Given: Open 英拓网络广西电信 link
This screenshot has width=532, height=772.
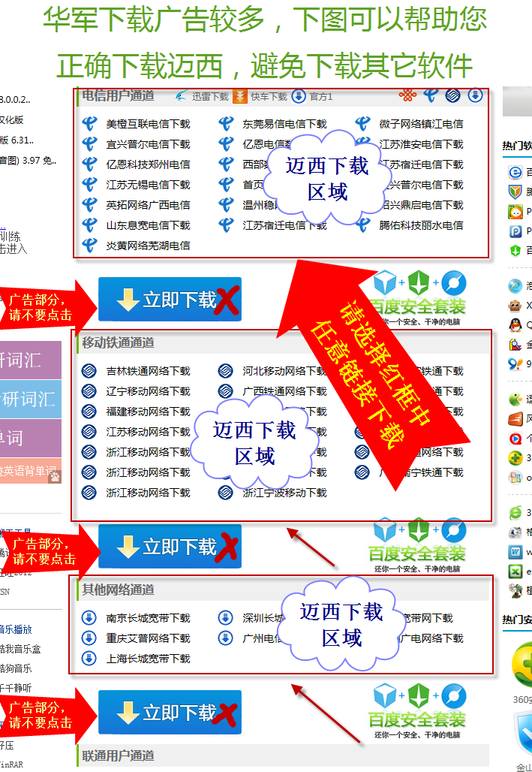Looking at the screenshot, I should (148, 205).
